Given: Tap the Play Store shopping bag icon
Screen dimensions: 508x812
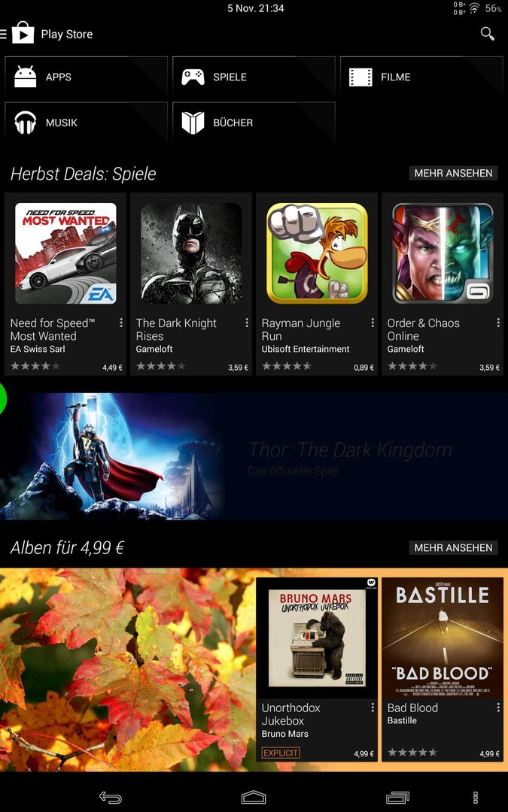Looking at the screenshot, I should point(23,32).
